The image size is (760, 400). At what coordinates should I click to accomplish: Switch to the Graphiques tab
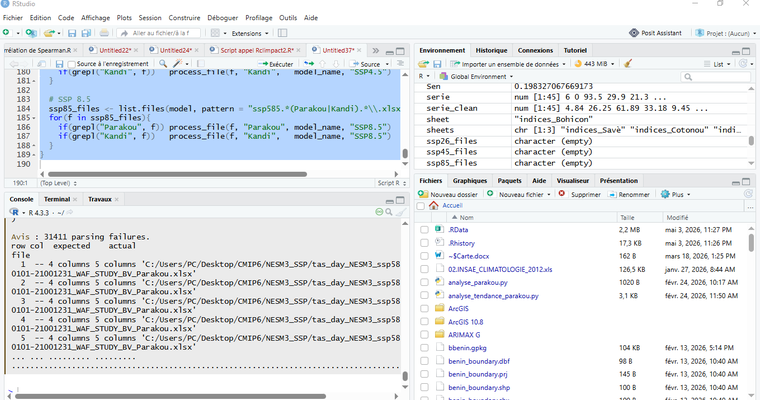coord(470,181)
